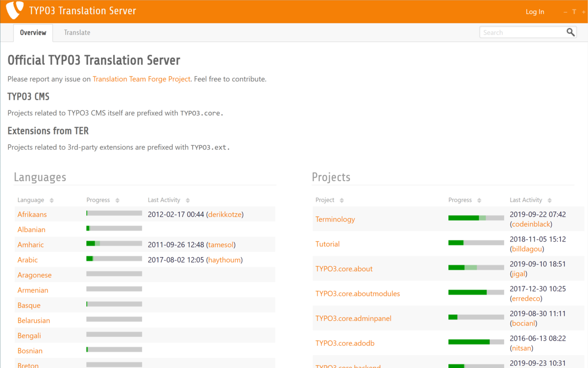Open the Terminology project
The height and width of the screenshot is (368, 588).
[335, 219]
